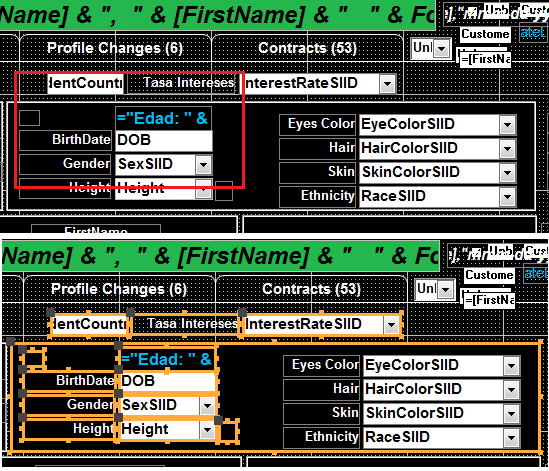This screenshot has width=549, height=471.
Task: Click =[FirstNa text box in lower form
Action: (x=489, y=300)
